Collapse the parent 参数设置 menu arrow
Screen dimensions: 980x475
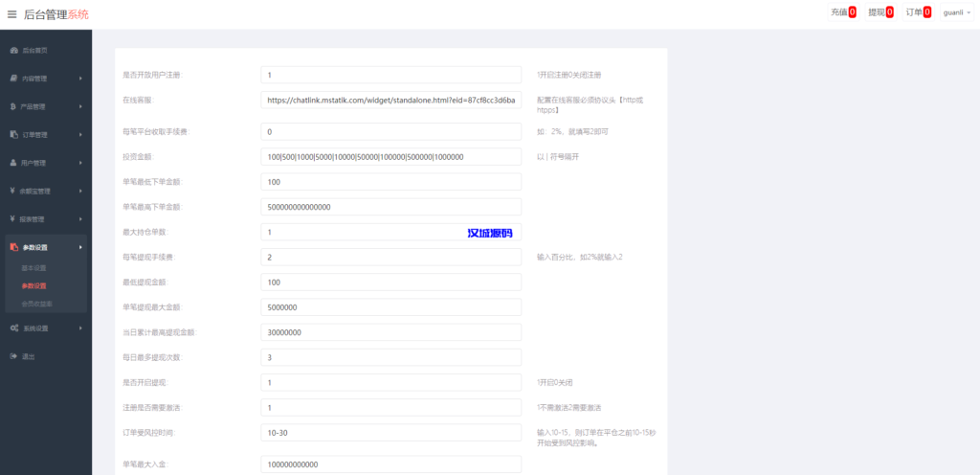[x=80, y=247]
